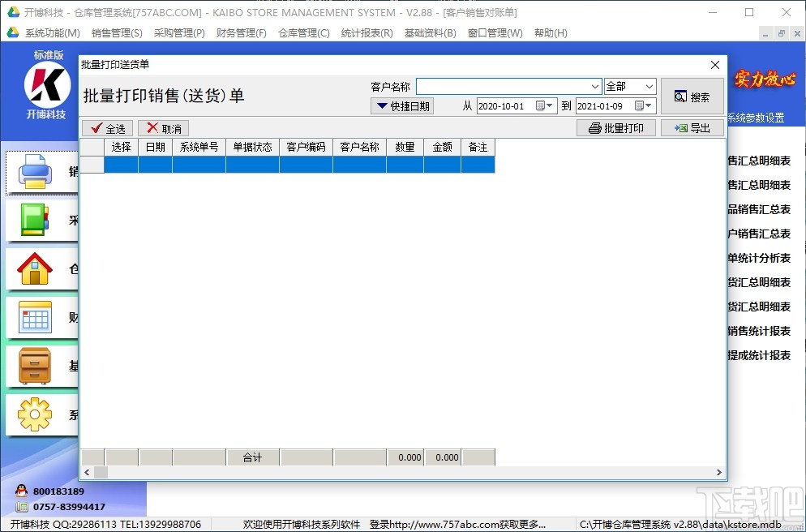Open the 快捷日期 quick date dropdown
806x532 pixels.
[x=402, y=105]
